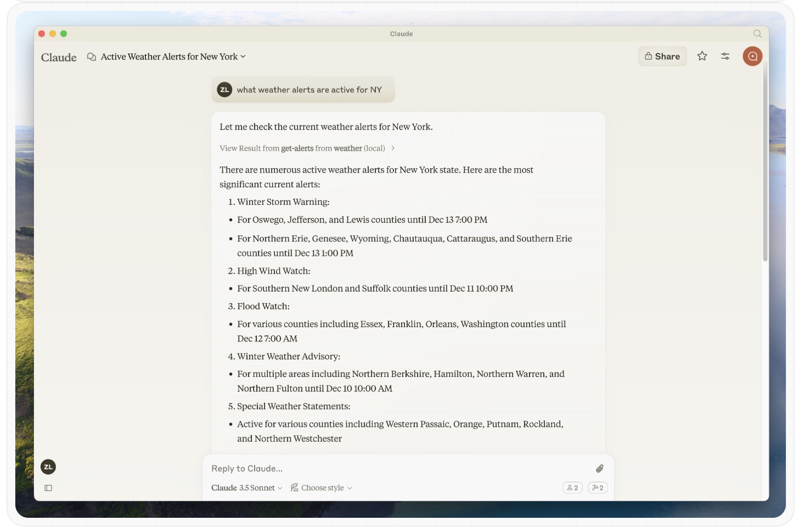Open the Choose style dropdown
Viewport: 799px width, 532px height.
[x=321, y=488]
